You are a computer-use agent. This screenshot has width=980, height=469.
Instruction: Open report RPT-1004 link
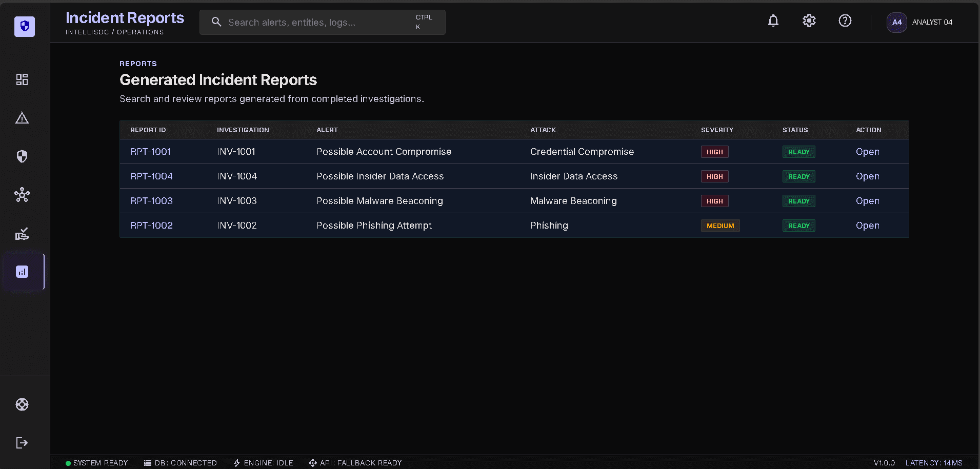point(151,176)
